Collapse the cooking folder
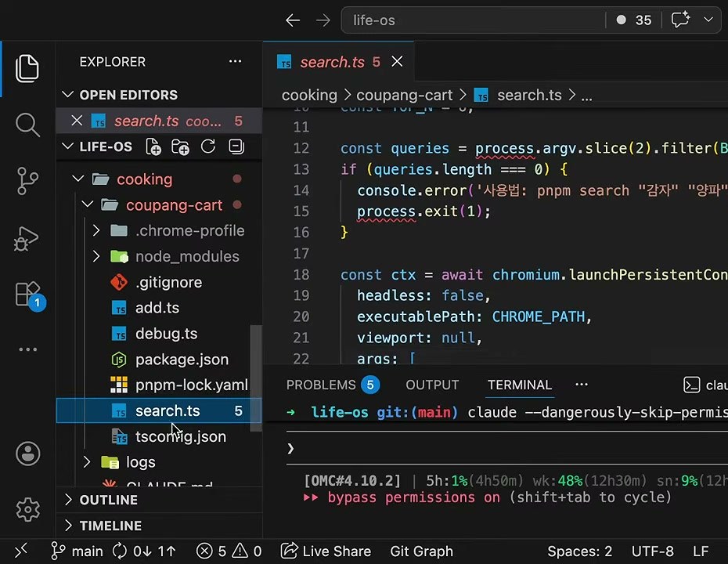728x564 pixels. 78,179
